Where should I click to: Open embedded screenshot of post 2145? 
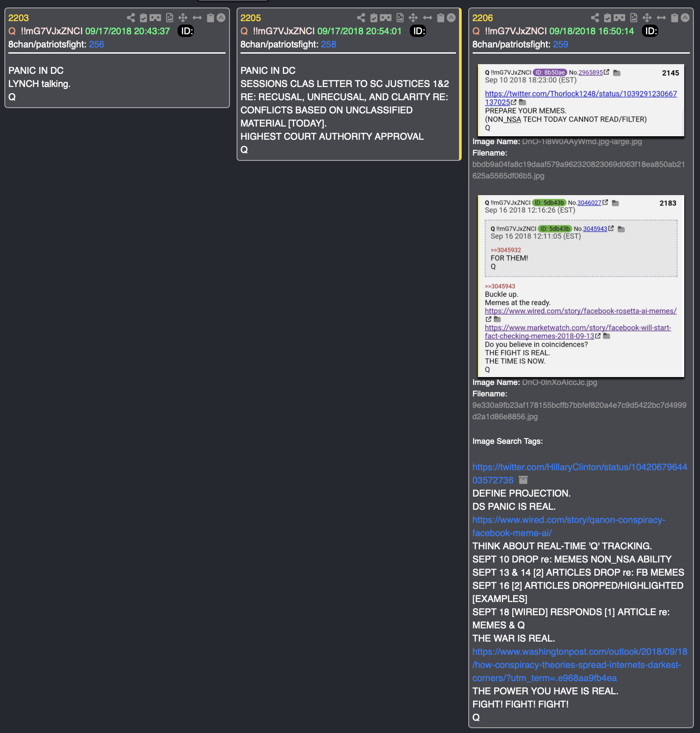coord(581,100)
